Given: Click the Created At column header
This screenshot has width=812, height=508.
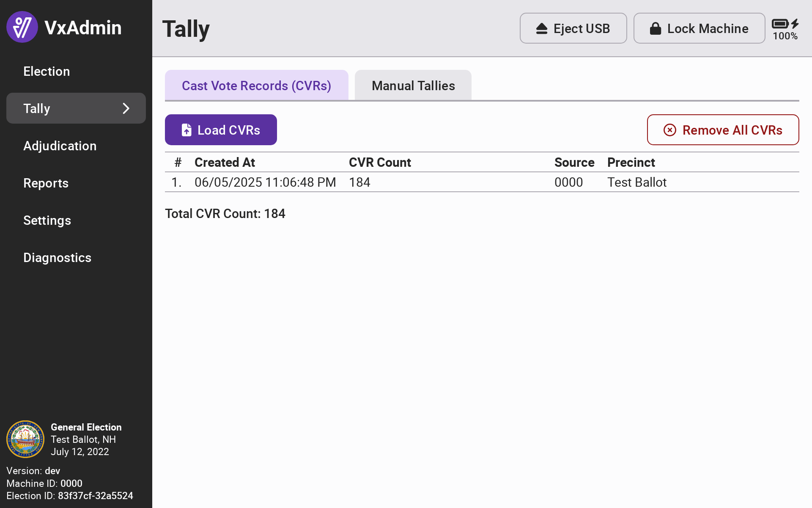Looking at the screenshot, I should tap(225, 162).
